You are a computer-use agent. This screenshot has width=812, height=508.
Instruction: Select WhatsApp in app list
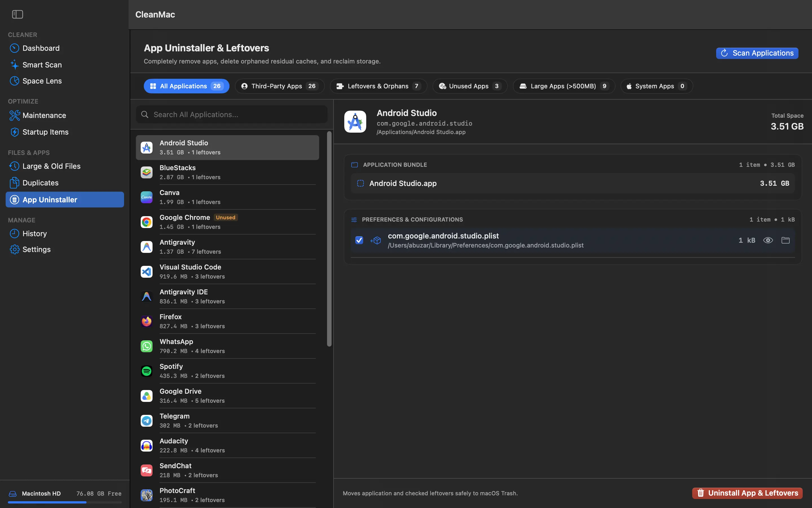[227, 346]
